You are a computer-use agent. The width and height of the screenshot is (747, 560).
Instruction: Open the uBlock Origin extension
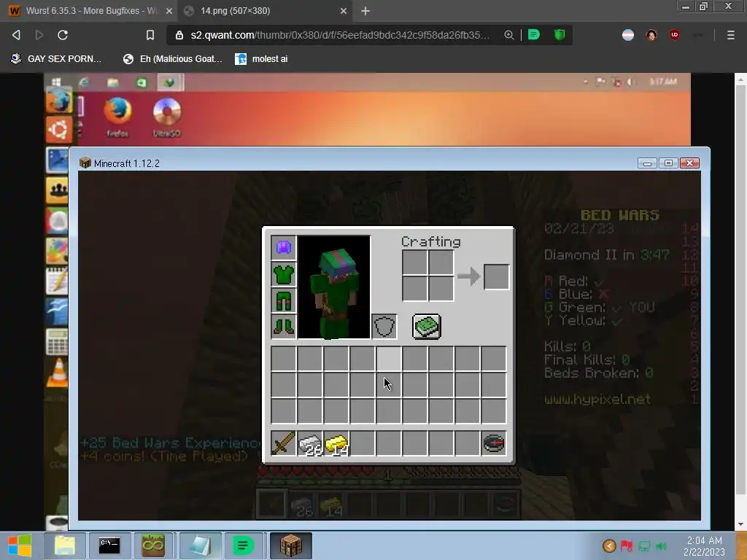coord(675,35)
